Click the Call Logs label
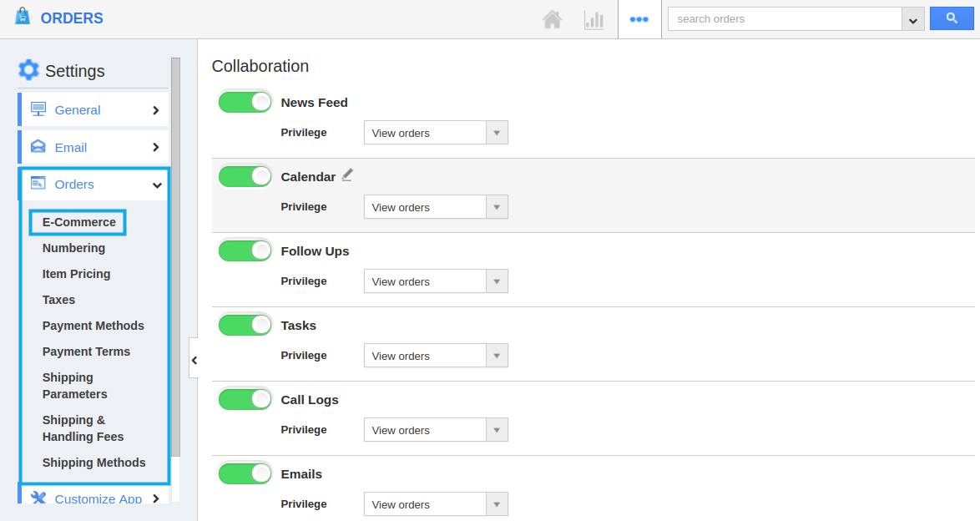This screenshot has width=980, height=521. [x=310, y=400]
